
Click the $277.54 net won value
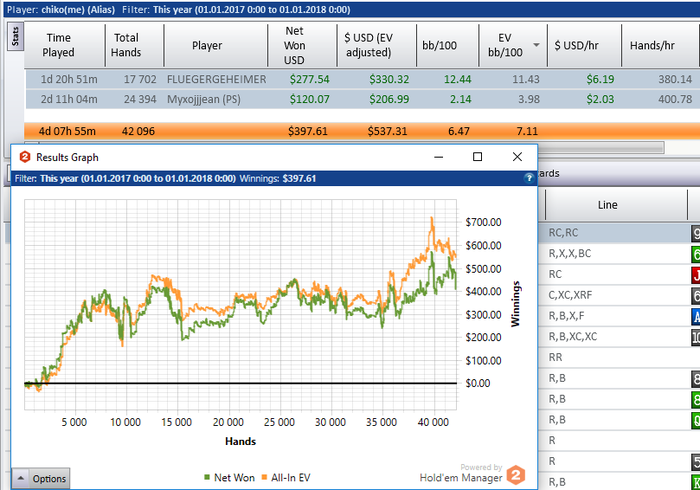pyautogui.click(x=309, y=79)
